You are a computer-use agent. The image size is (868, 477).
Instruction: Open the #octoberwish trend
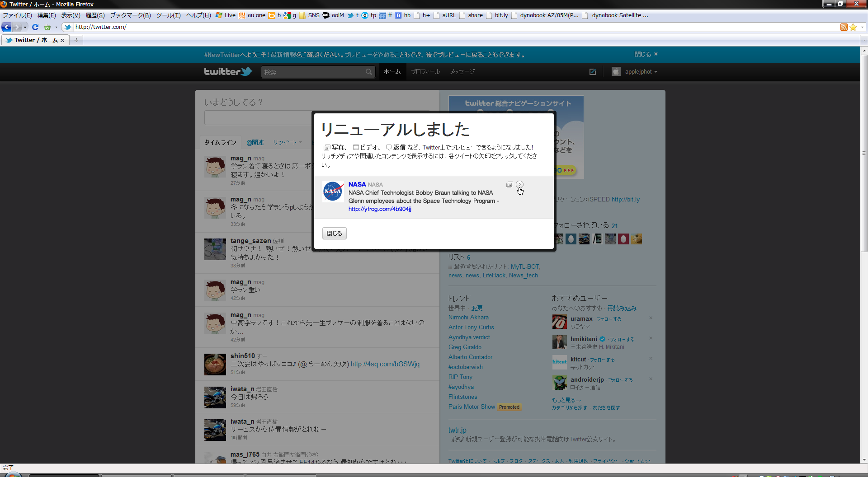(466, 367)
